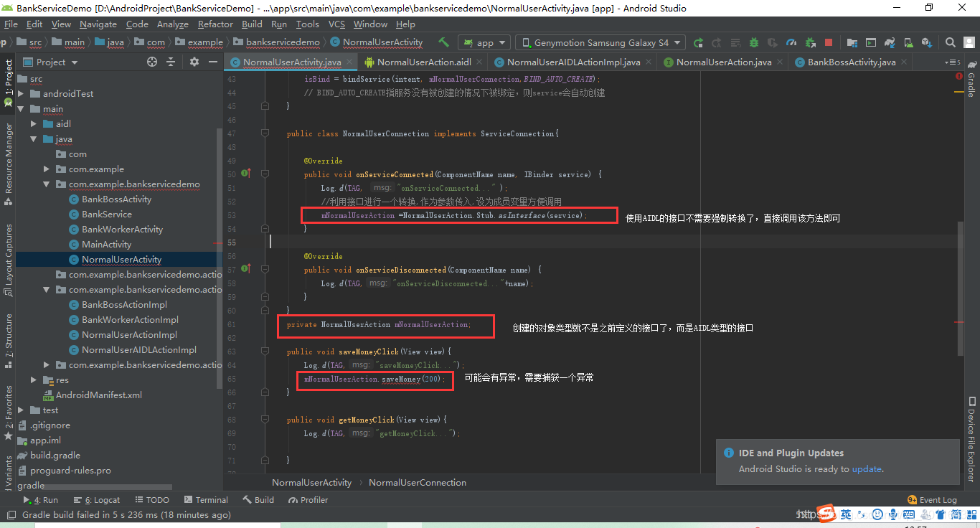Collapse the main folder
The image size is (980, 528).
[x=21, y=109]
